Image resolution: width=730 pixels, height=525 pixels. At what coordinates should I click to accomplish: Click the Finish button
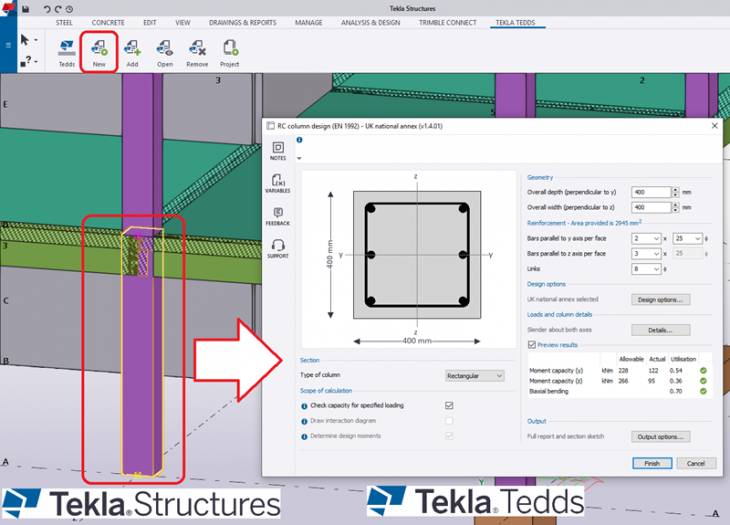point(652,463)
